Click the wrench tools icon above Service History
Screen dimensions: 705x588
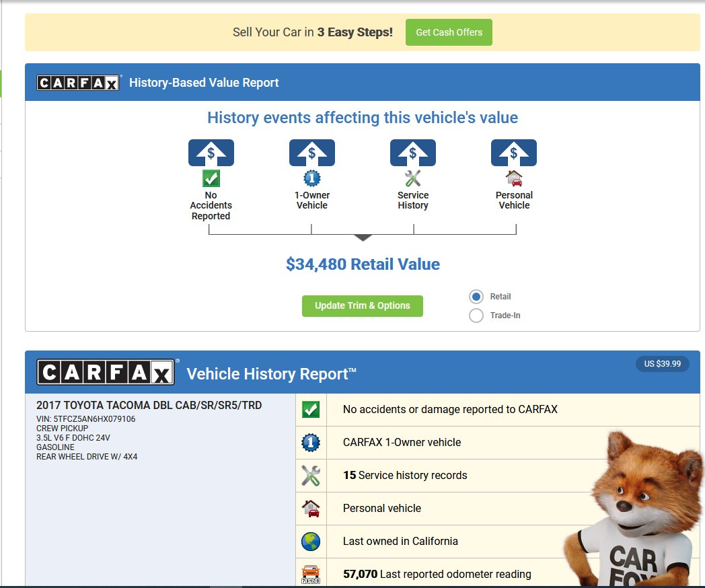click(413, 178)
